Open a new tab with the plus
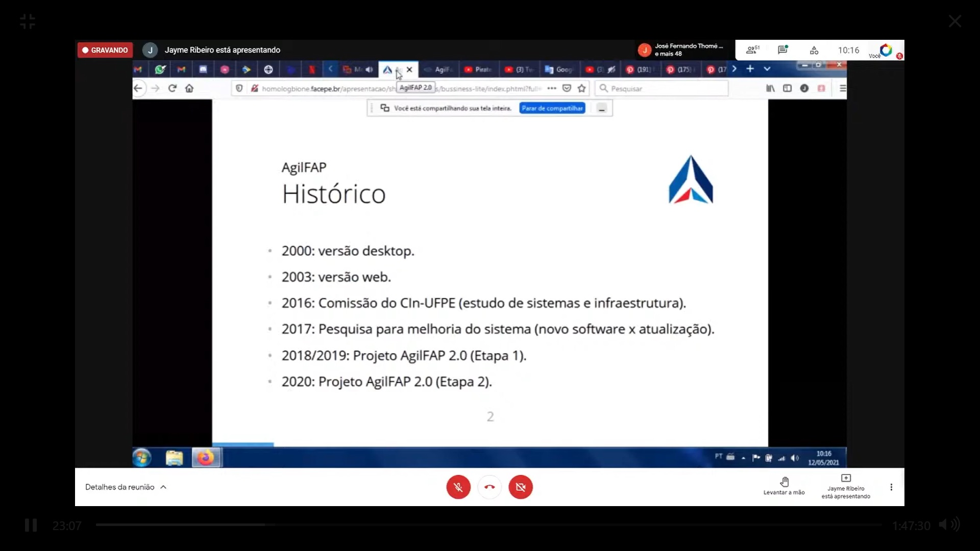Viewport: 980px width, 551px height. click(x=750, y=69)
